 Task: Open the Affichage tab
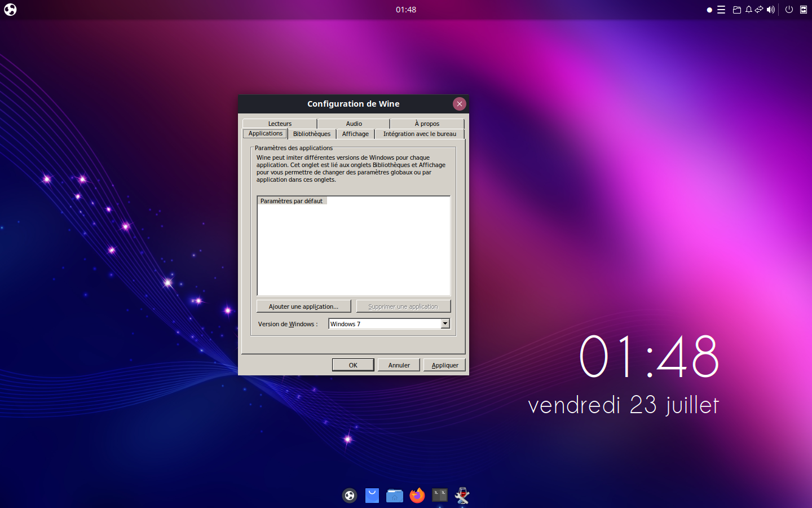point(355,134)
